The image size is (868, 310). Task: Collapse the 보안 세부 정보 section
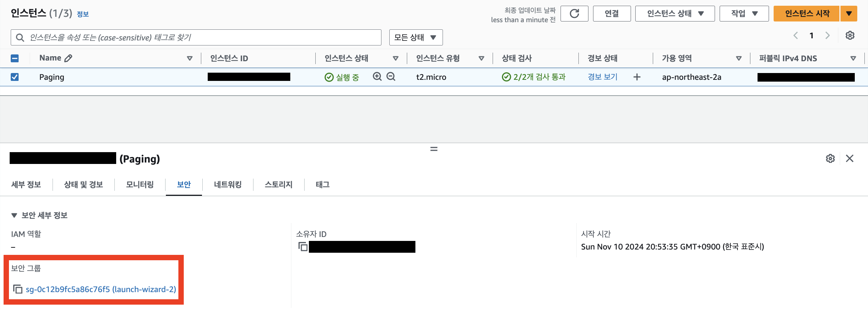(x=14, y=215)
